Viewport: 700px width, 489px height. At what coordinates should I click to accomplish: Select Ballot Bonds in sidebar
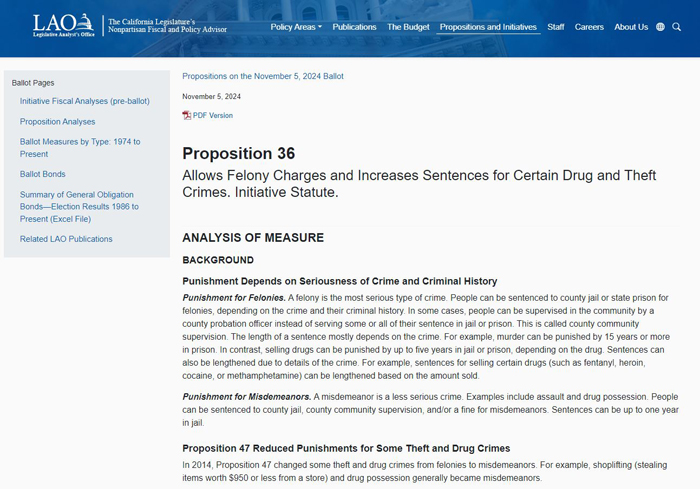tap(42, 174)
